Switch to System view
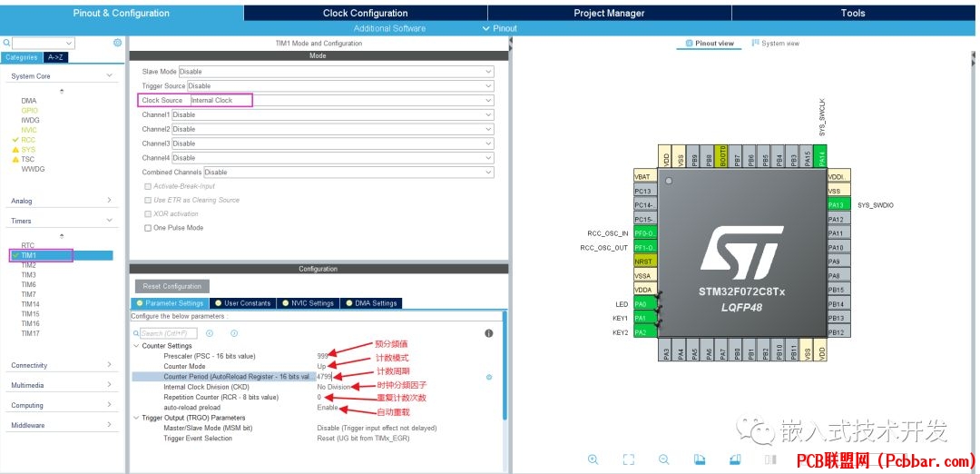Viewport: 980px width, 474px height. [x=775, y=44]
